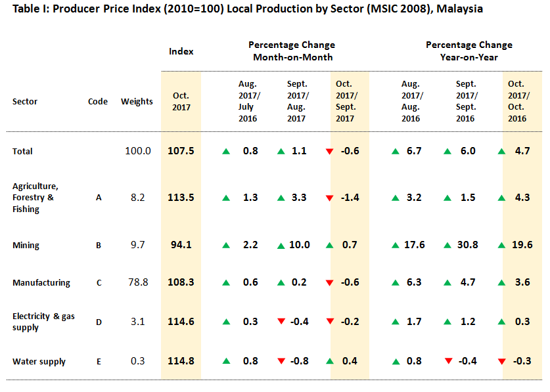Click the green arrow beside Mining 30.8
This screenshot has width=550, height=392.
[448, 246]
